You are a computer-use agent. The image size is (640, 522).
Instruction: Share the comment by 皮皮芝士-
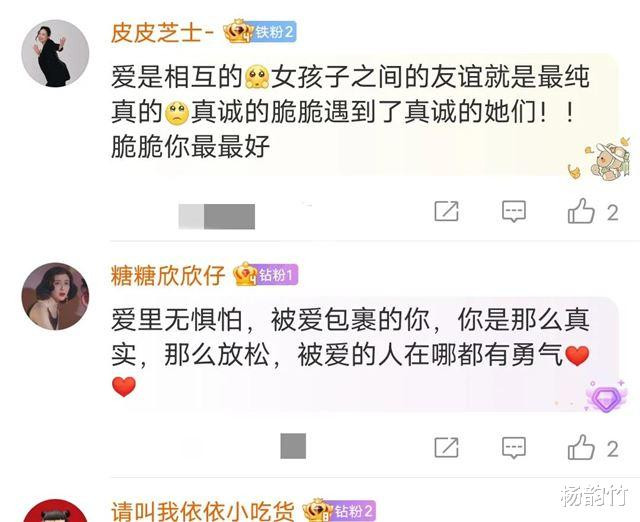(447, 211)
